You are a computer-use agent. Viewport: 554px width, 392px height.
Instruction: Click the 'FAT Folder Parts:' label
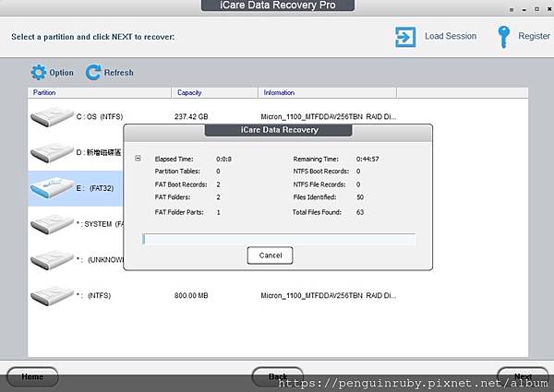pyautogui.click(x=179, y=212)
